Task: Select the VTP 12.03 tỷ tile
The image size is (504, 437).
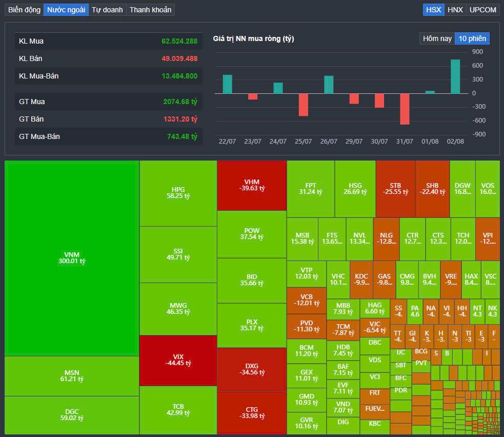Action: click(x=307, y=274)
